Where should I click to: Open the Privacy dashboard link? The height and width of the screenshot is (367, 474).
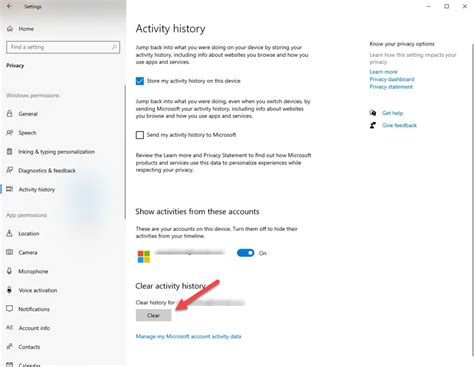click(x=392, y=79)
